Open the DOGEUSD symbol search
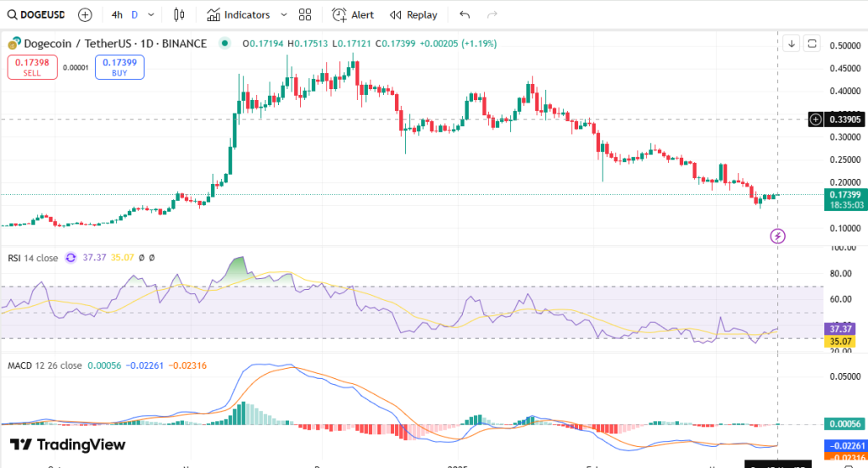The height and width of the screenshot is (468, 868). click(x=36, y=15)
